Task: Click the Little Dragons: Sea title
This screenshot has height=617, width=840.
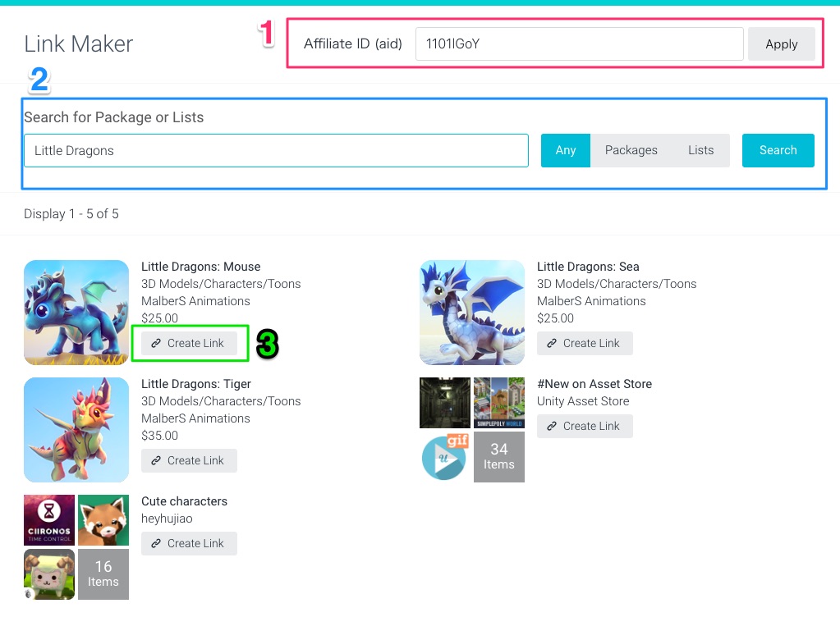Action: tap(588, 267)
